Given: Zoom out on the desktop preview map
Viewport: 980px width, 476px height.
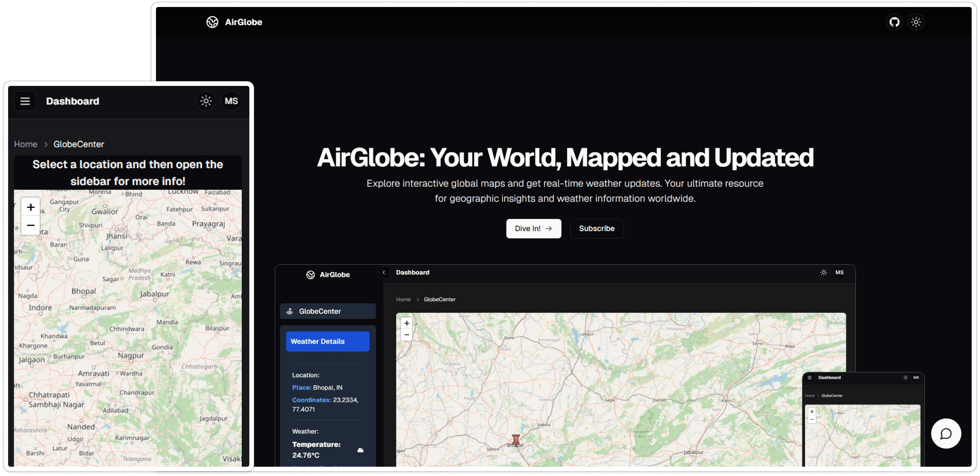Looking at the screenshot, I should [x=406, y=335].
